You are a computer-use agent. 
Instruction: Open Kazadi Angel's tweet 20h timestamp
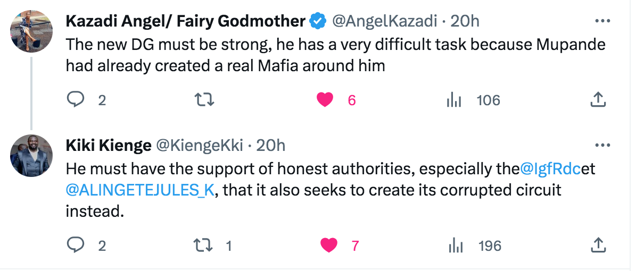point(465,21)
